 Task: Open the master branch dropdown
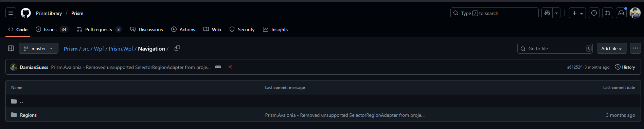[39, 49]
